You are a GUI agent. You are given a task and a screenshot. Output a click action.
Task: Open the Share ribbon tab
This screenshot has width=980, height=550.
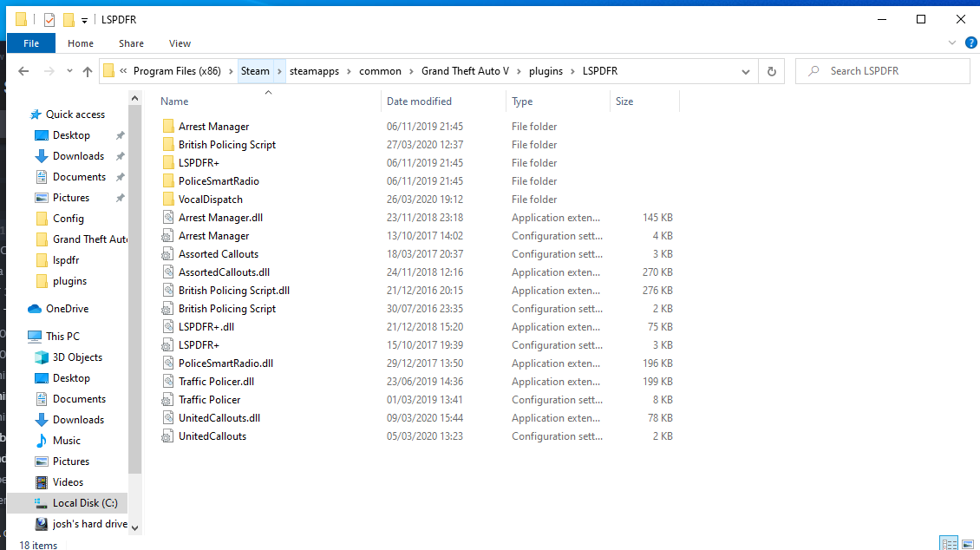point(131,43)
